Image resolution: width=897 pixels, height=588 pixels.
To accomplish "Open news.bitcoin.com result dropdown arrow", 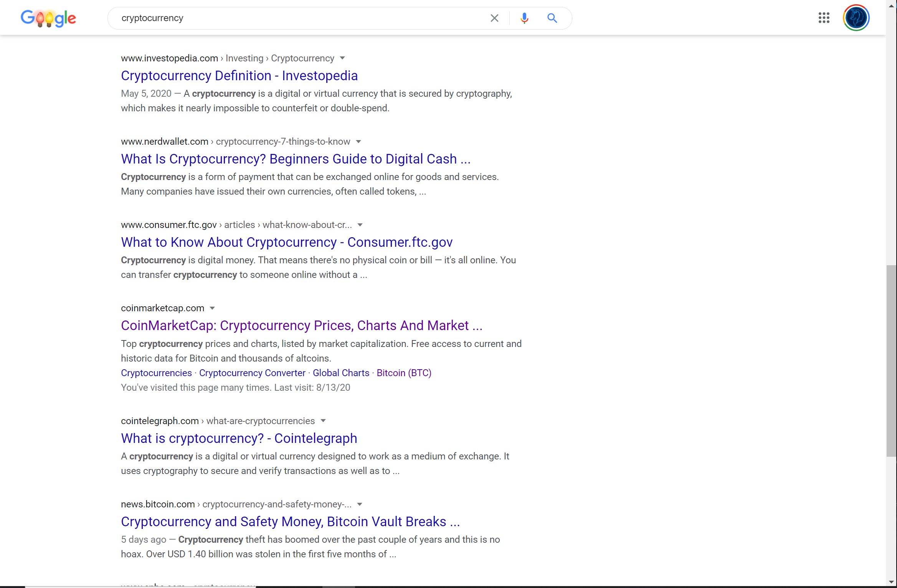I will 360,504.
